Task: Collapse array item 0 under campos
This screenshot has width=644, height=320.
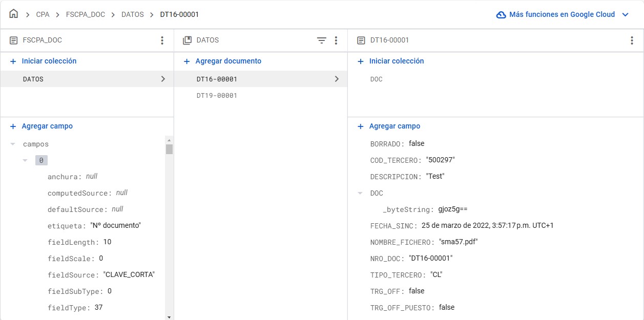Action: pos(25,161)
